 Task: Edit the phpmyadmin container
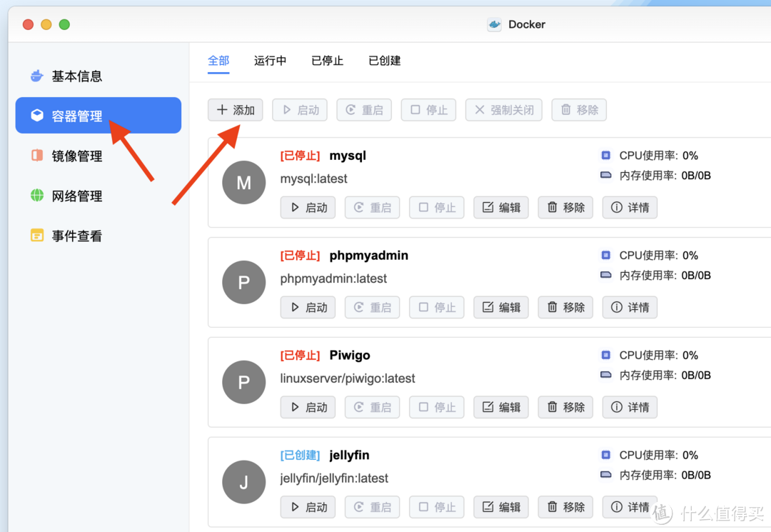[x=501, y=307]
